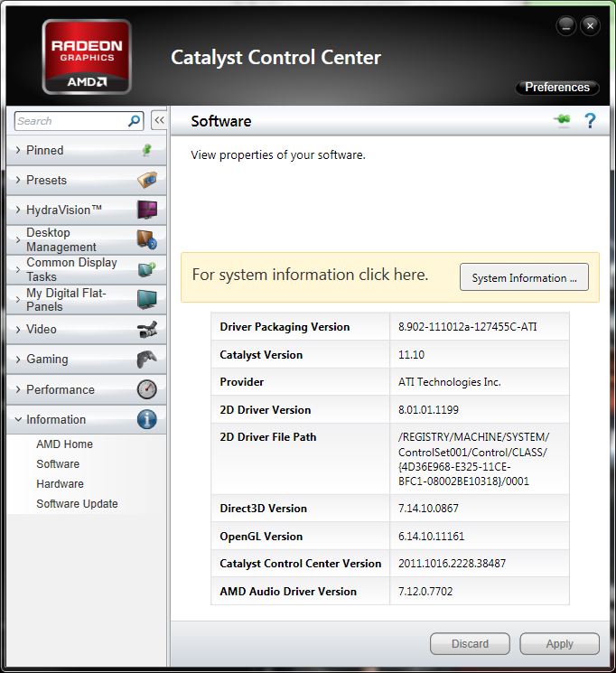Expand My Digital Flat-Panels chevron
The width and height of the screenshot is (616, 673).
point(18,300)
